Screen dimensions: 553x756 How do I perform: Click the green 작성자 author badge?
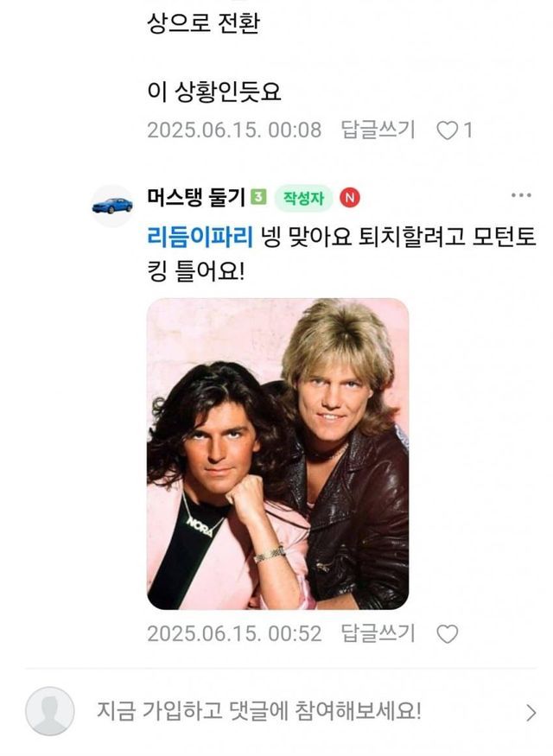pyautogui.click(x=303, y=198)
